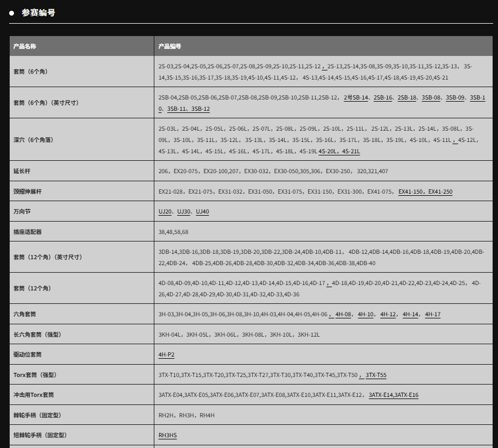Click the 4H-10 hex socket link
The height and width of the screenshot is (448, 498).
(x=366, y=315)
